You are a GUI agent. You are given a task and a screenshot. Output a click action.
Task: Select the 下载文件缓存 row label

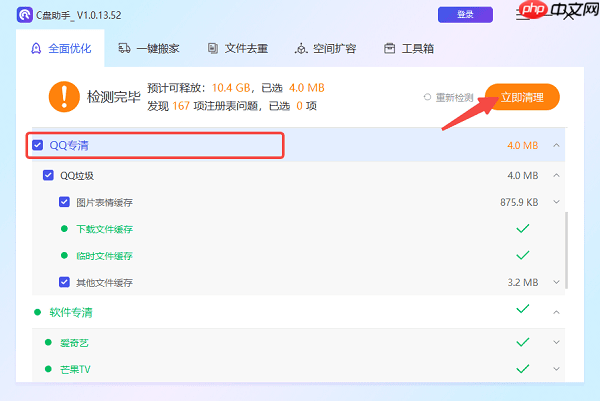click(104, 229)
